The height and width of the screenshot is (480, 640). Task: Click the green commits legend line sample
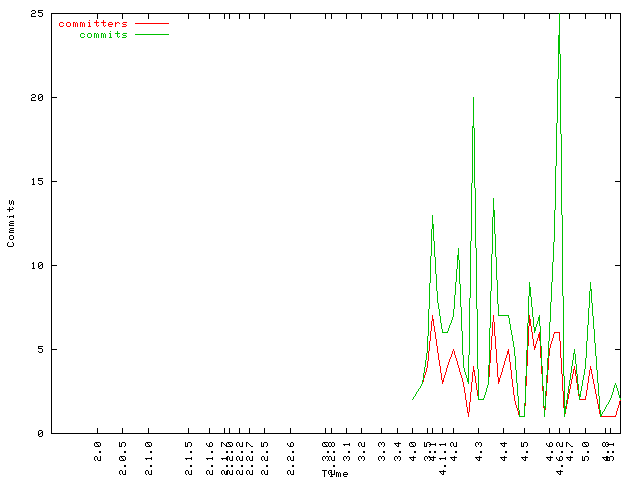[151, 34]
